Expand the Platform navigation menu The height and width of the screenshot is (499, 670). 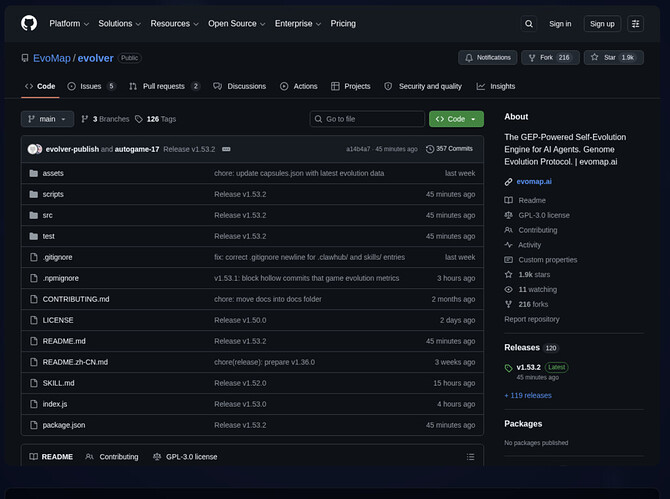(69, 23)
